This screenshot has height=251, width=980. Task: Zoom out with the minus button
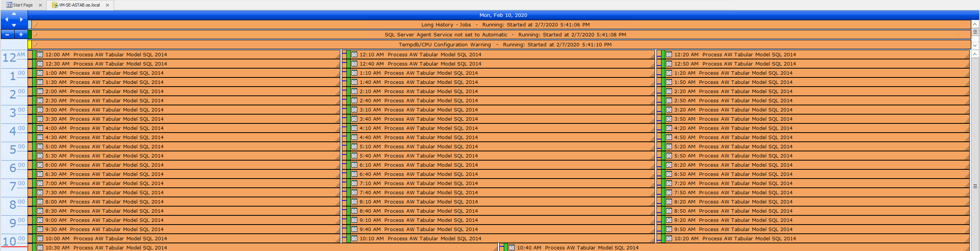coord(7,34)
